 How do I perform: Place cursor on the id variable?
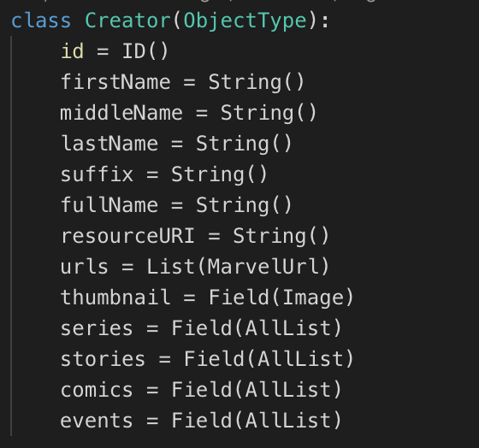coord(73,50)
